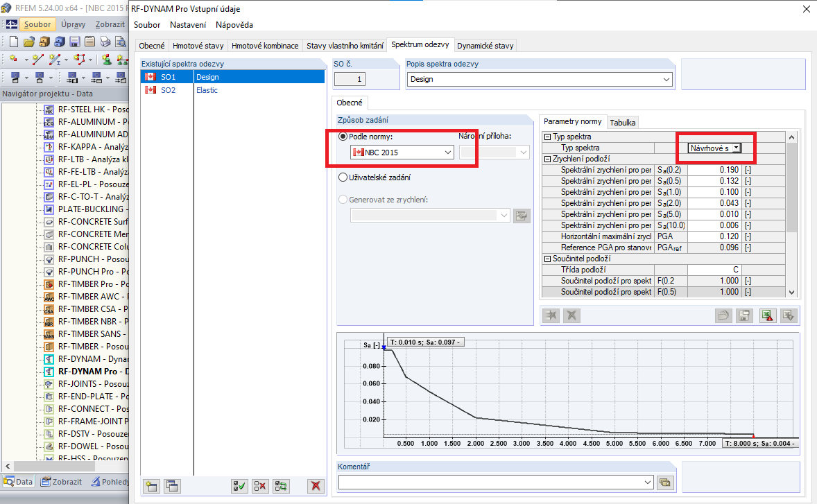The width and height of the screenshot is (817, 504).
Task: Switch to the Dynamické stavy tab
Action: tap(485, 46)
